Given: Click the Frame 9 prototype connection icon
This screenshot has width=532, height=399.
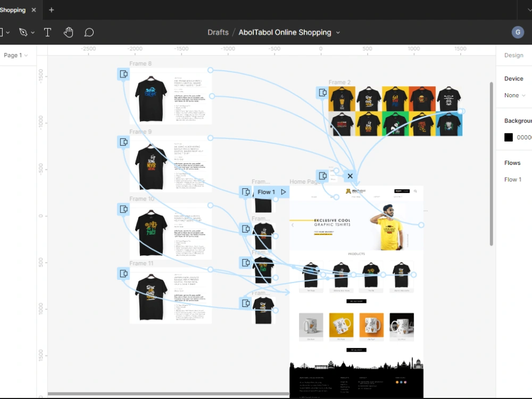Looking at the screenshot, I should pos(123,142).
